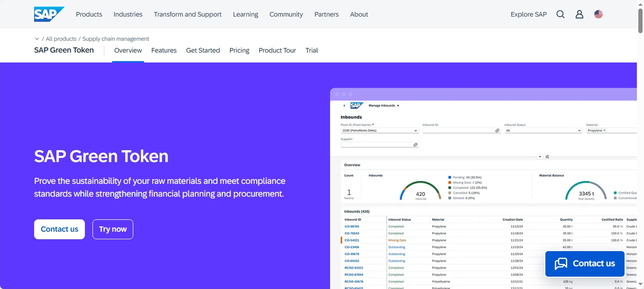
Task: Click the page scrollbar down arrow
Action: (640, 284)
